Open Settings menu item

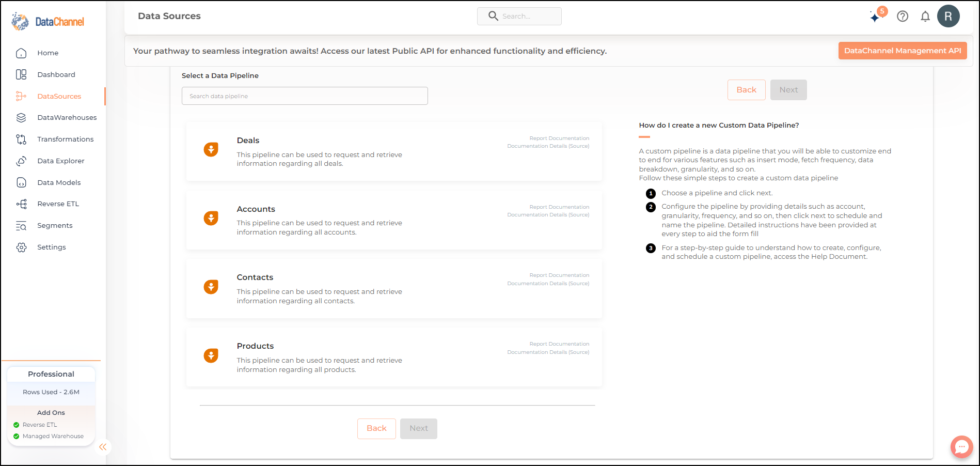click(52, 247)
